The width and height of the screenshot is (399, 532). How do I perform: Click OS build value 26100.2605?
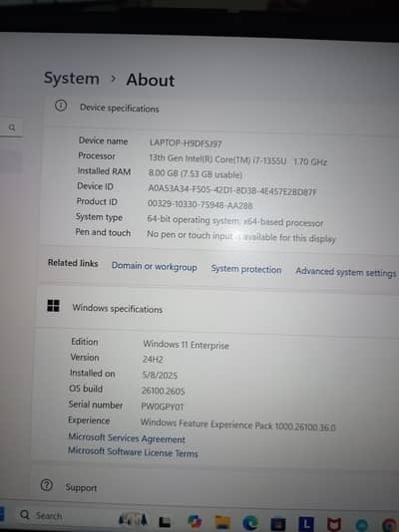pos(163,391)
